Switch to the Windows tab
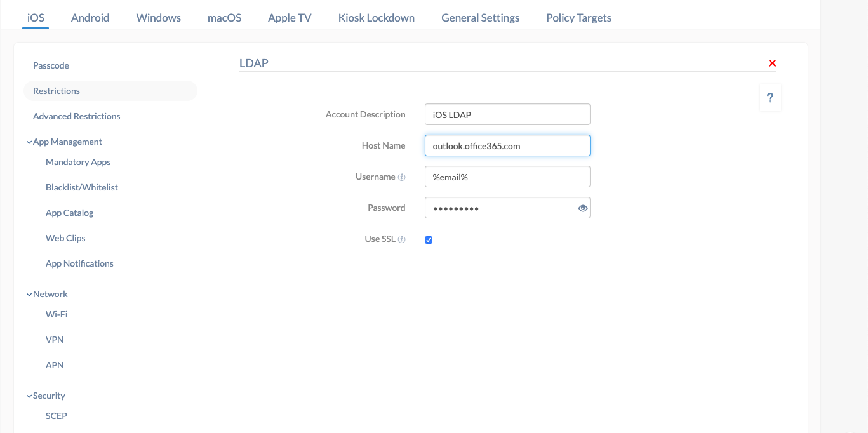 [159, 18]
